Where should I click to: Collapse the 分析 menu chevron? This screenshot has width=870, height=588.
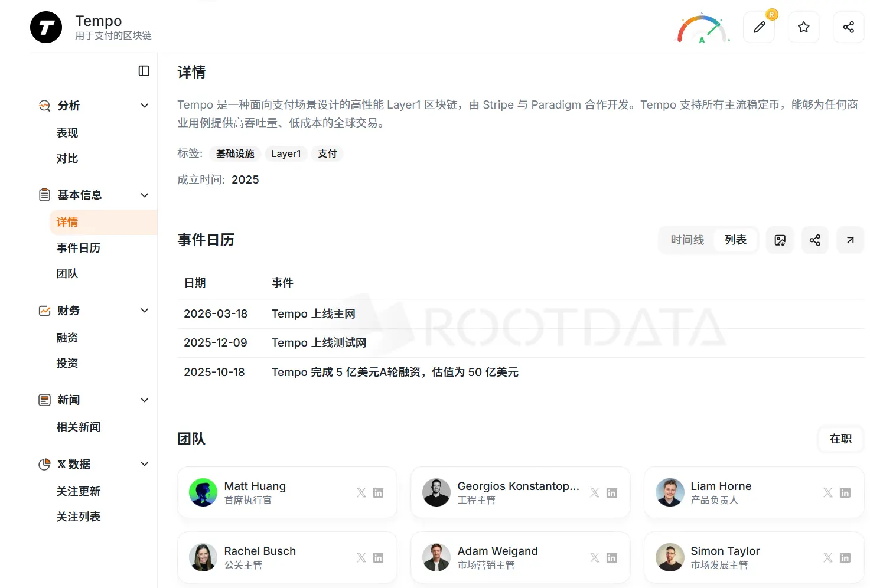(145, 106)
